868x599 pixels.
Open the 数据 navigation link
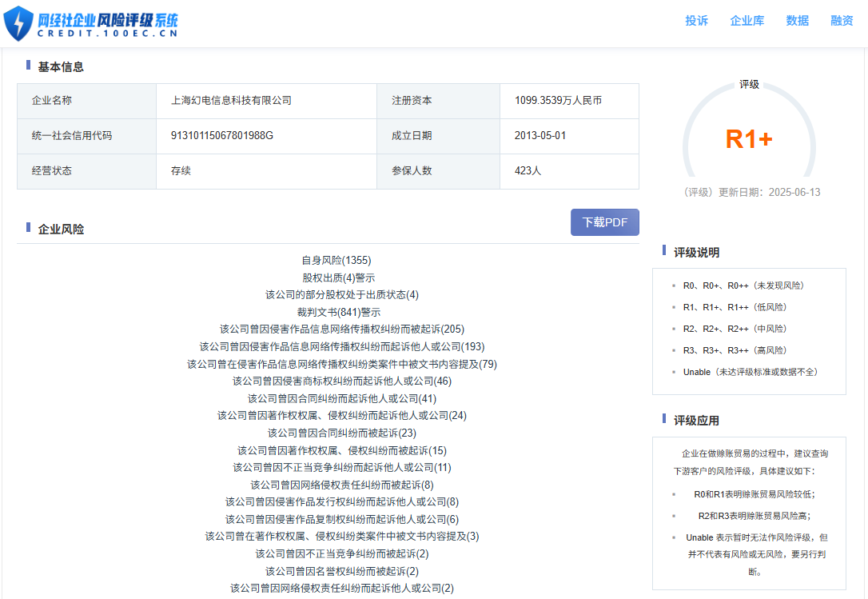pyautogui.click(x=797, y=21)
